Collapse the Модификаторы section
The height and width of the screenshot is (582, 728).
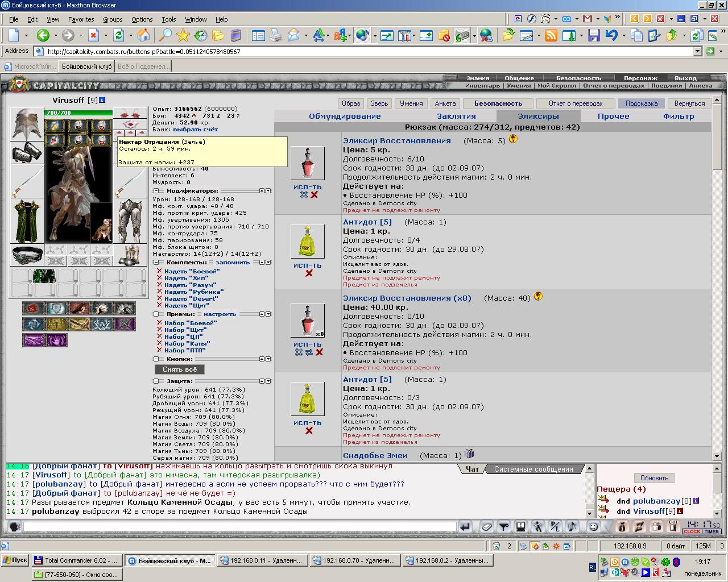[x=156, y=191]
